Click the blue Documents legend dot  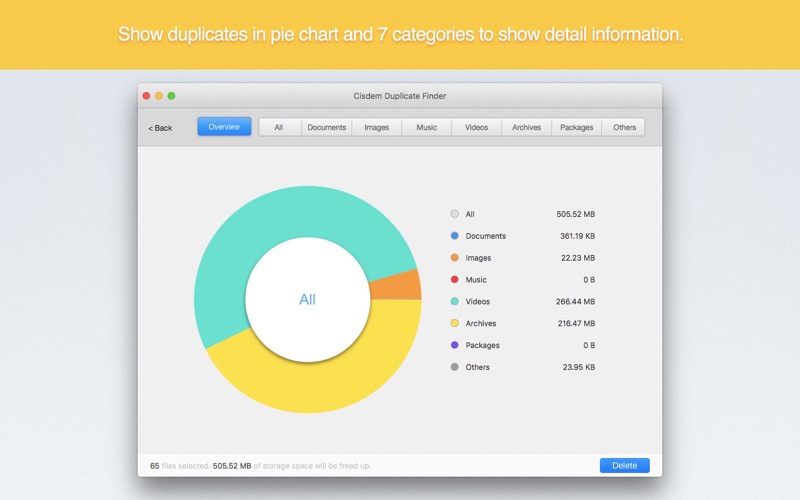point(455,236)
